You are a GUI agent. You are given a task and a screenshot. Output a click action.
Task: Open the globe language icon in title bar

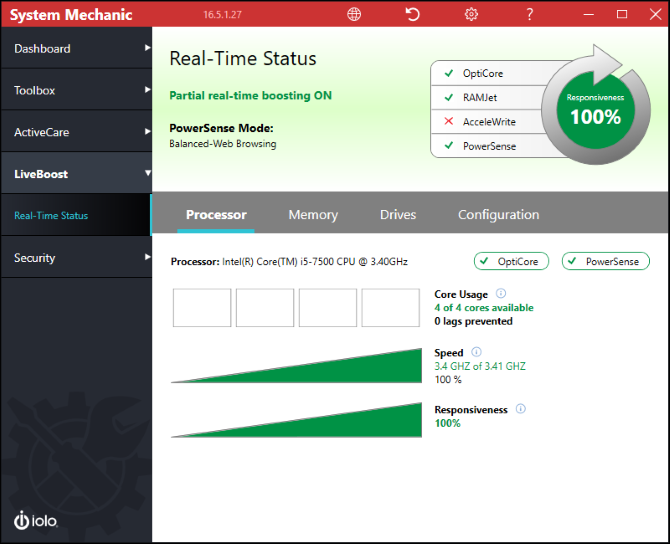point(354,15)
